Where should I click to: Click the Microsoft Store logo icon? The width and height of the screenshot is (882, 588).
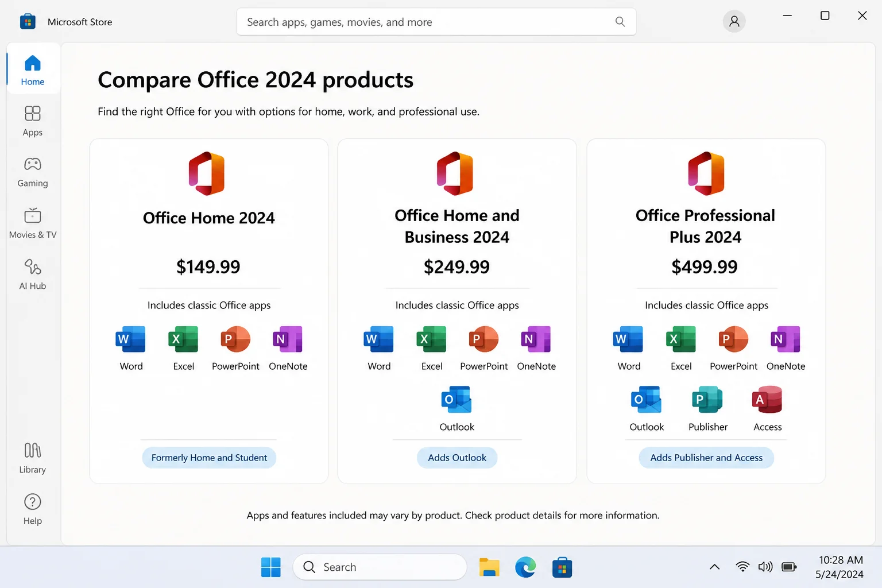tap(28, 22)
